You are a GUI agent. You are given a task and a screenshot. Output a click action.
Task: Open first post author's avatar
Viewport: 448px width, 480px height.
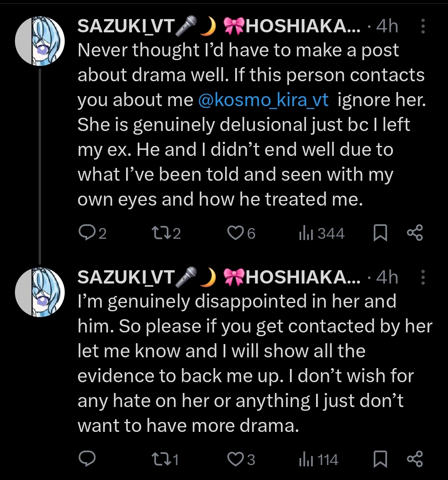coord(40,41)
